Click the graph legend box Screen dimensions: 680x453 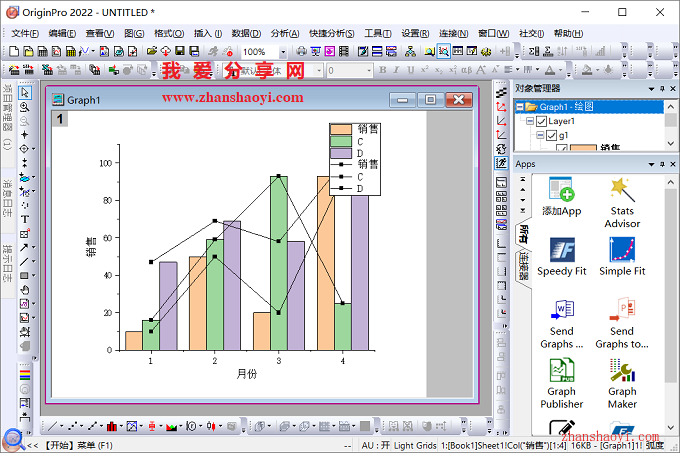[x=355, y=159]
